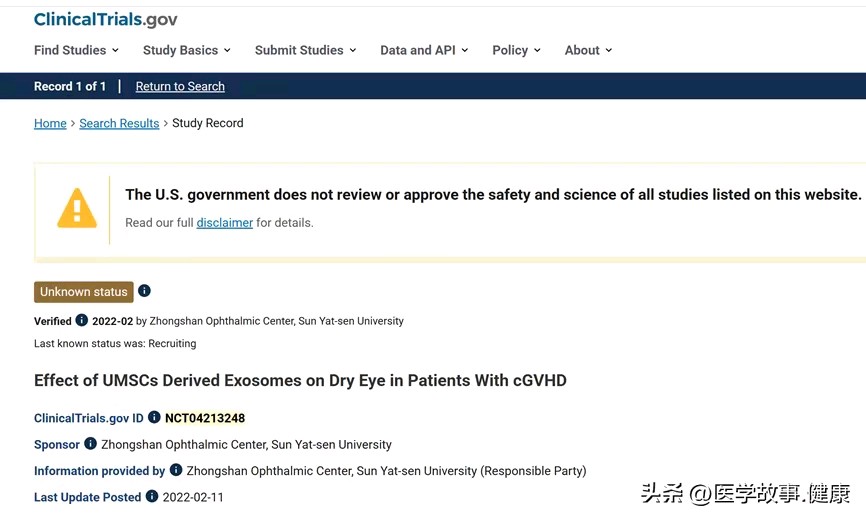This screenshot has width=866, height=520.
Task: Click the info icon next to Verified
Action: click(82, 320)
